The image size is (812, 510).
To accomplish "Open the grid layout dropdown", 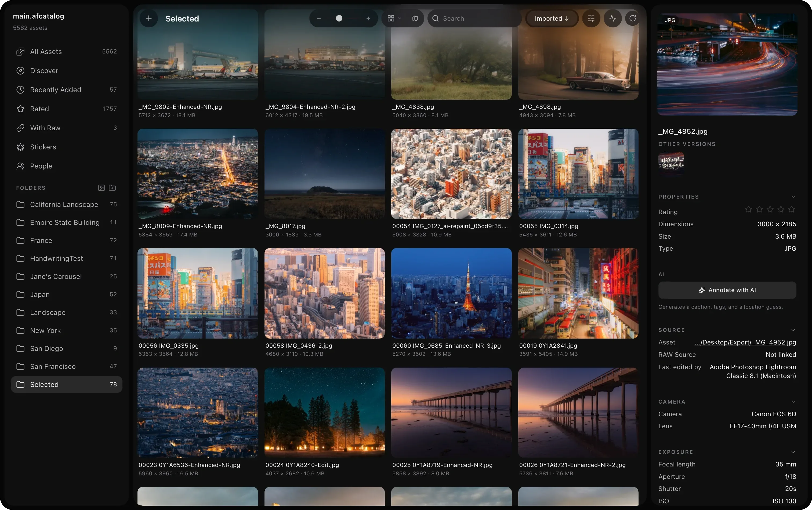I will pyautogui.click(x=394, y=19).
